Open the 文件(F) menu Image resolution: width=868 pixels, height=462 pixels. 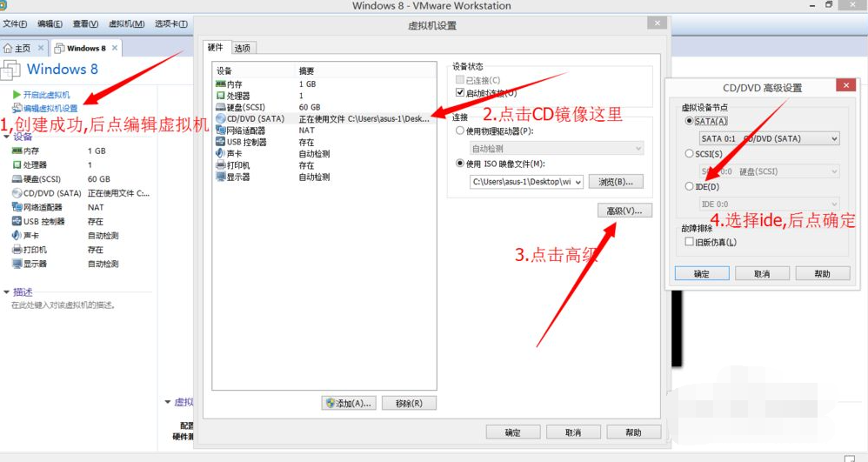click(15, 23)
